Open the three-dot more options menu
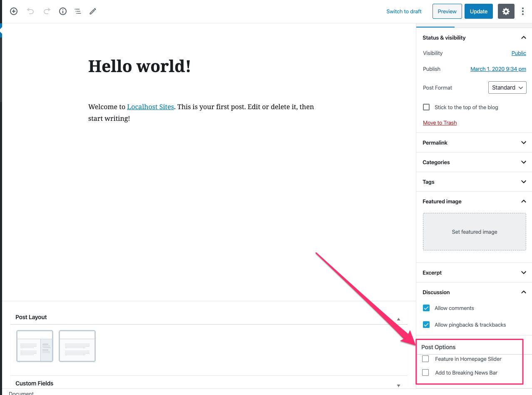 (x=523, y=11)
